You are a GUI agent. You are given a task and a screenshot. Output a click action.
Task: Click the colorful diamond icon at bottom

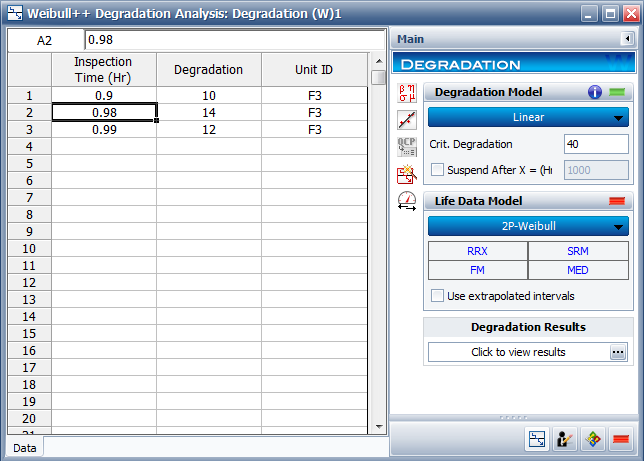(593, 439)
